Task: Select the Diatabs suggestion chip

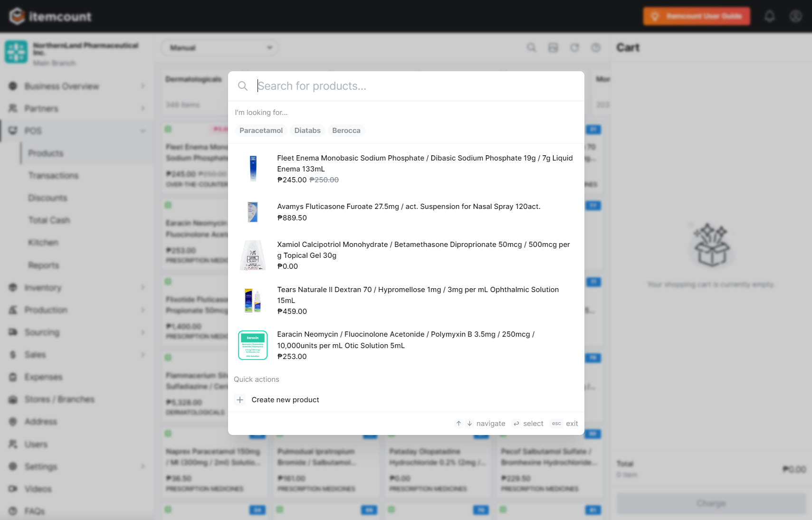Action: (x=307, y=131)
